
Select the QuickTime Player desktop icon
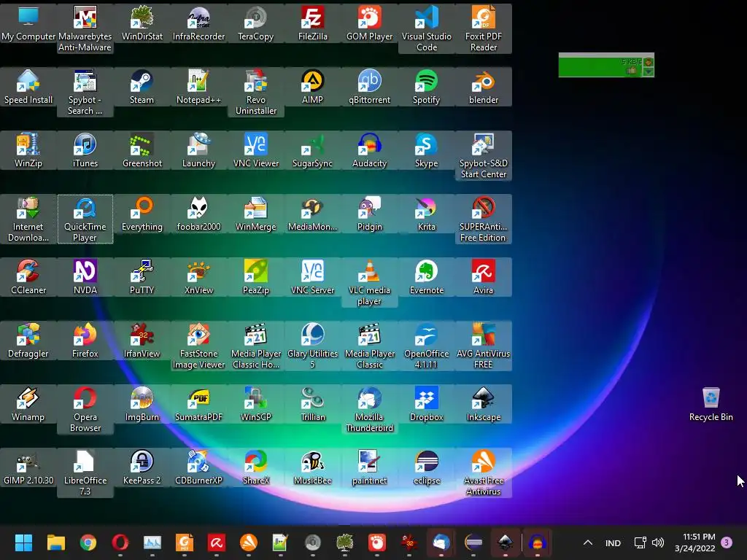tap(85, 219)
